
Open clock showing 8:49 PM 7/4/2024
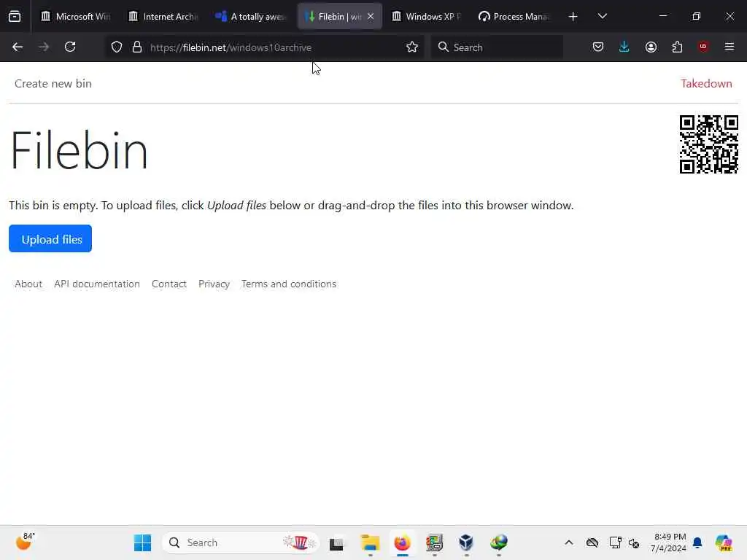pyautogui.click(x=669, y=542)
